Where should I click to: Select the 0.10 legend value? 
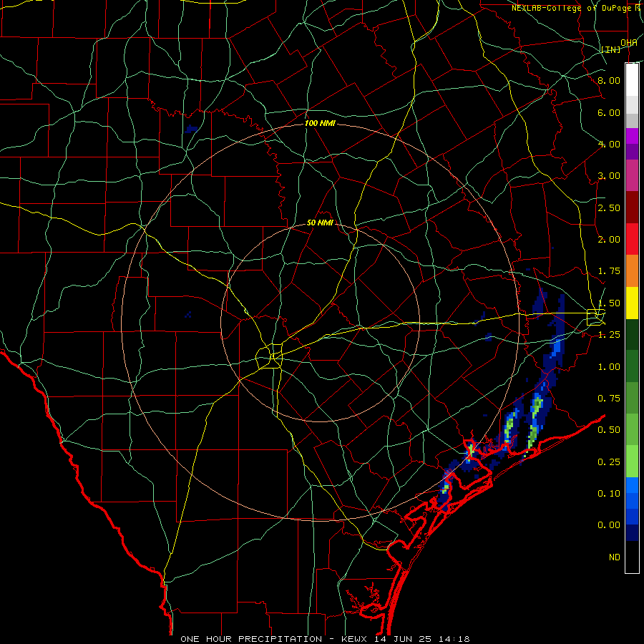609,494
